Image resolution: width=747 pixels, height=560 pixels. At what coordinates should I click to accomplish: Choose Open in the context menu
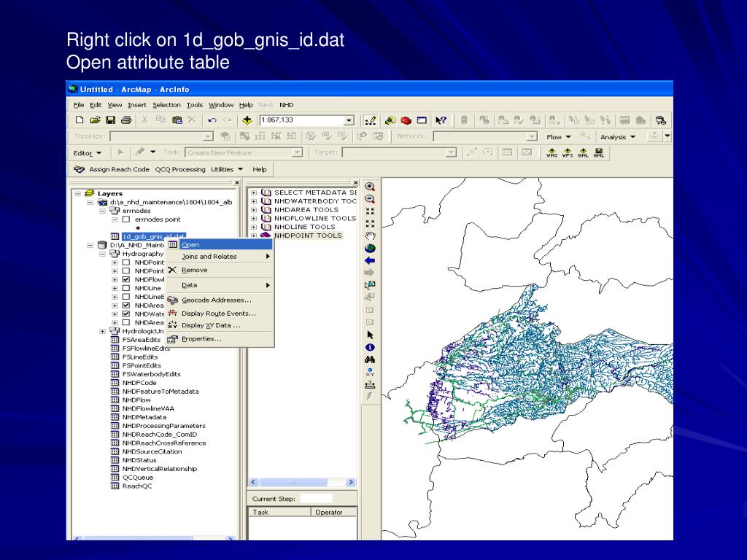coord(190,245)
